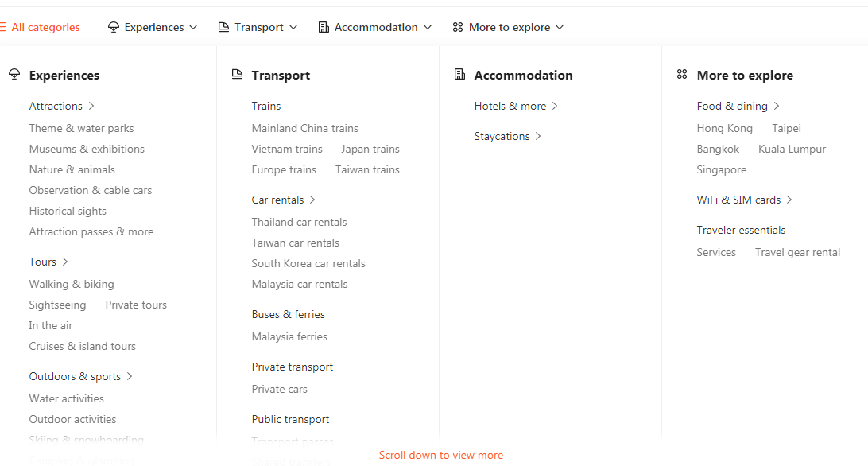The height and width of the screenshot is (466, 868).
Task: Click the Experiences balloon icon in top nav
Action: (114, 27)
